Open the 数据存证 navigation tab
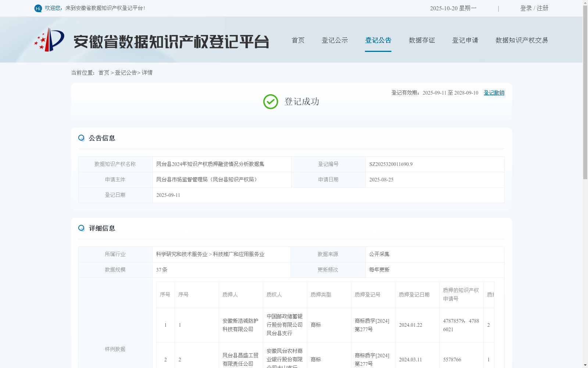Viewport: 588px width, 368px height. pyautogui.click(x=422, y=40)
